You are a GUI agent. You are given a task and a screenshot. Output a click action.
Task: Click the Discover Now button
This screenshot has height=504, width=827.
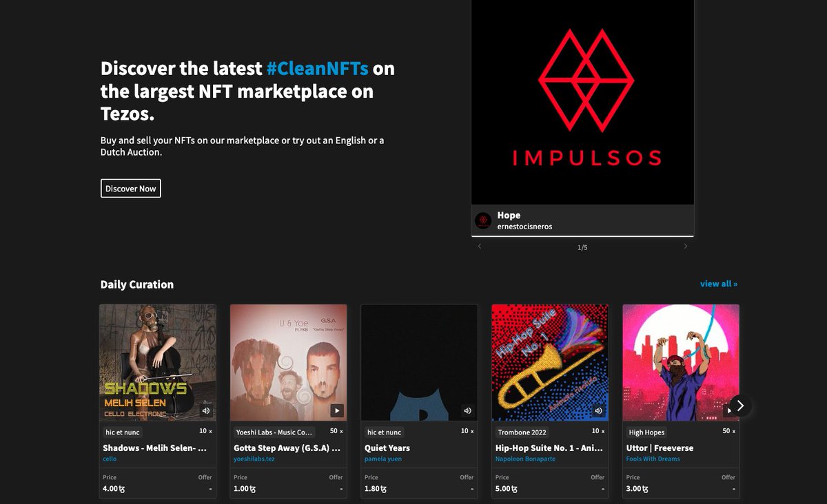(x=130, y=188)
